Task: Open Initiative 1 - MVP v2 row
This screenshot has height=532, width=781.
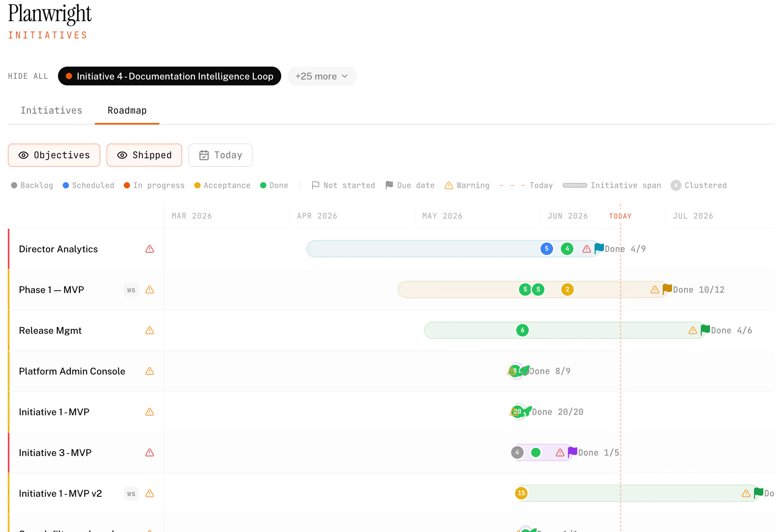Action: [x=60, y=494]
